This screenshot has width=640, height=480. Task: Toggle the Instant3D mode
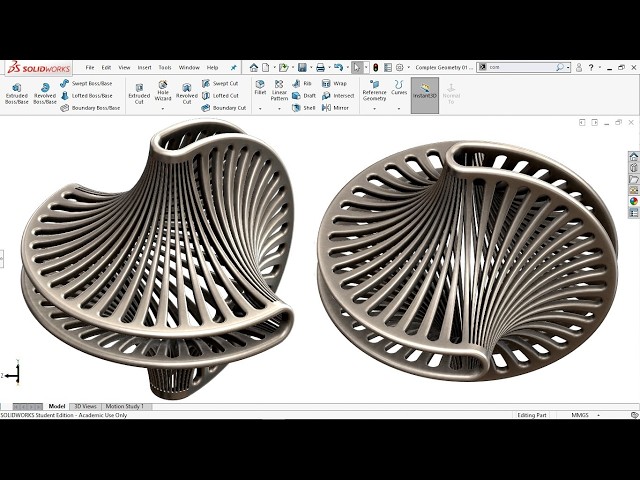coord(424,96)
